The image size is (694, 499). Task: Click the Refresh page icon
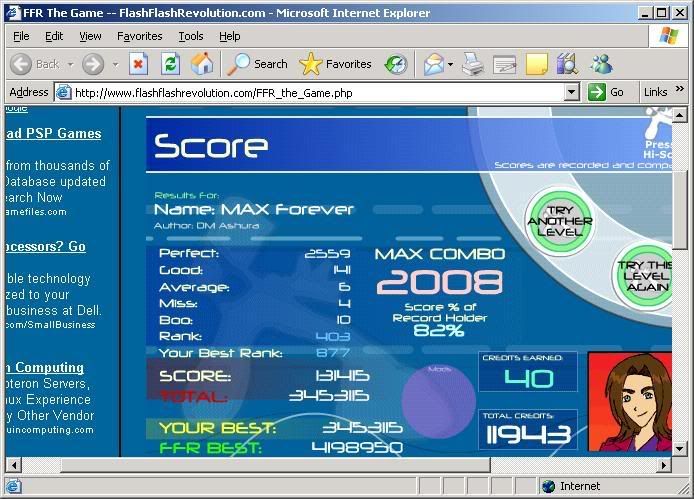click(170, 64)
